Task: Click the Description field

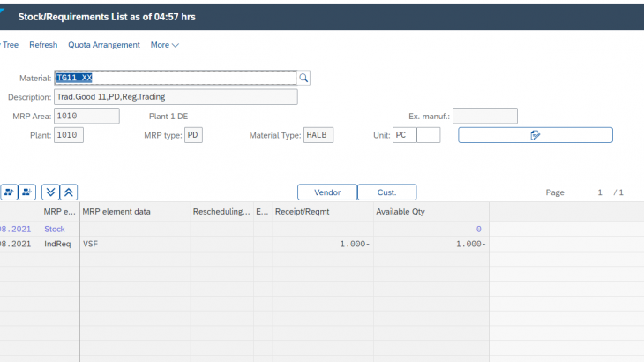Action: (x=176, y=97)
